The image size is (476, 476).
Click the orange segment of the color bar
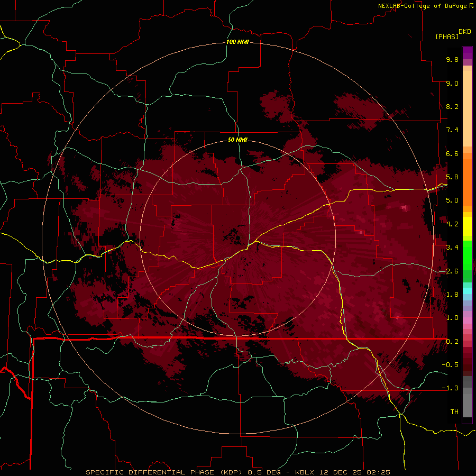click(467, 182)
